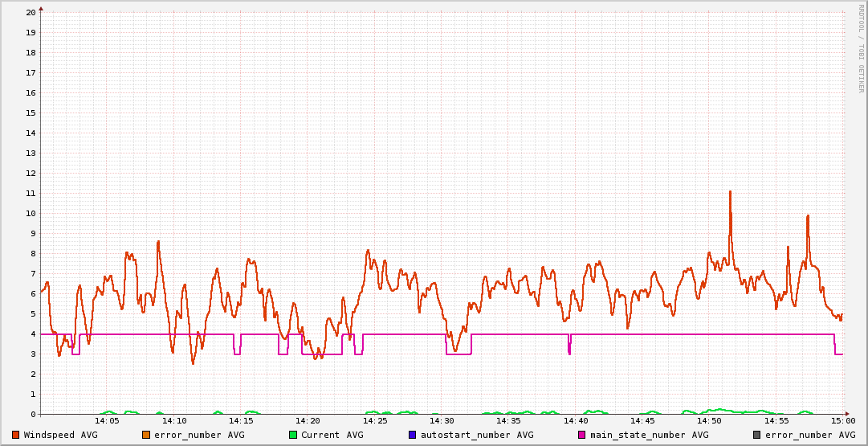Click the 14:45 time axis label
Screen dimensions: 868x446
tap(643, 421)
